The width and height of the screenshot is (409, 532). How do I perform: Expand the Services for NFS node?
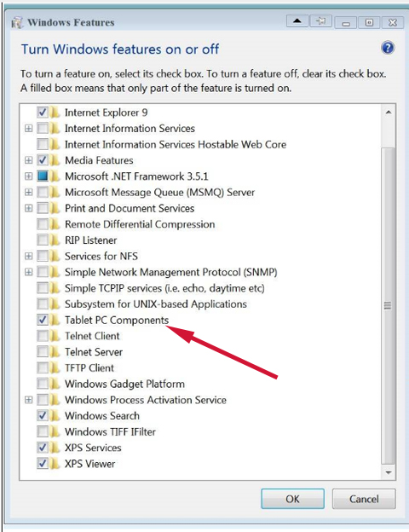(x=28, y=256)
